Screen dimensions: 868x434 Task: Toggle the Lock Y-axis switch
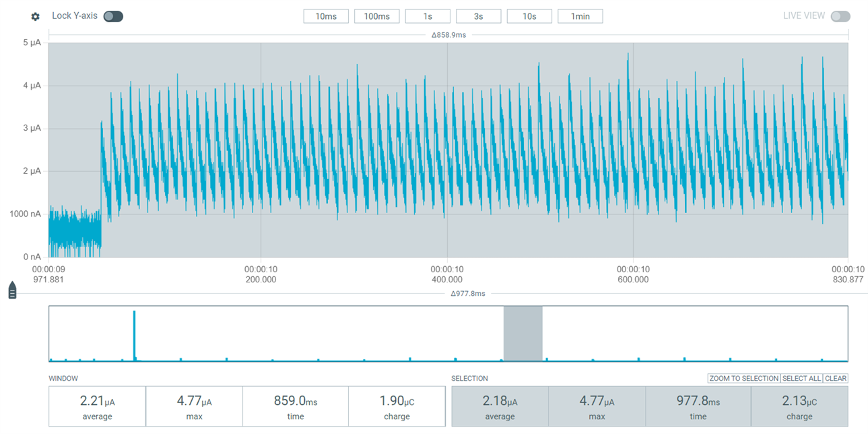pos(113,15)
